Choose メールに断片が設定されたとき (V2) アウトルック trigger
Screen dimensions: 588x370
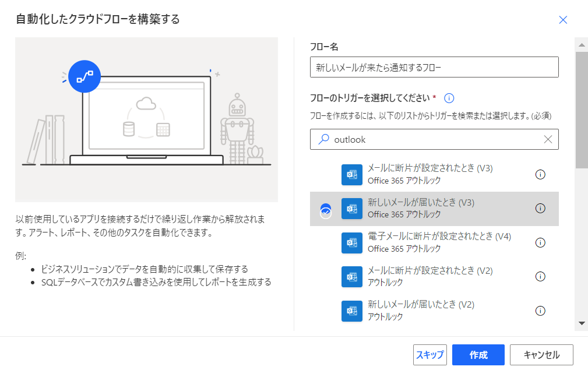click(x=434, y=277)
